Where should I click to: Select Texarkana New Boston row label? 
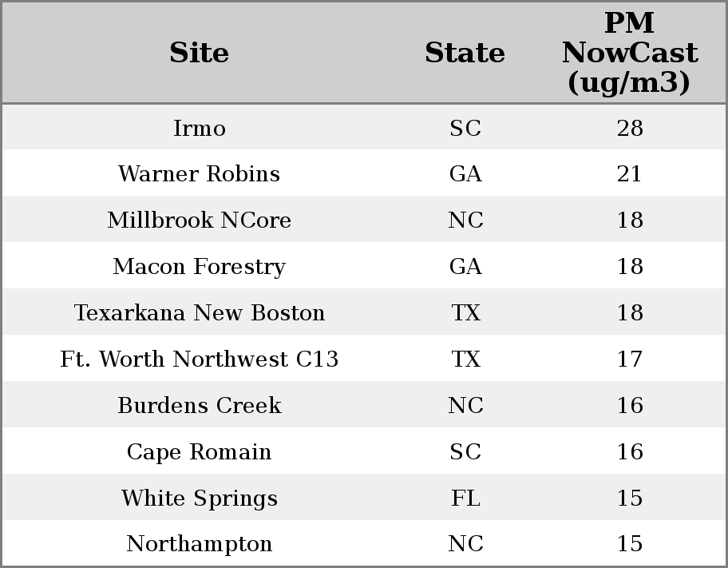point(199,313)
